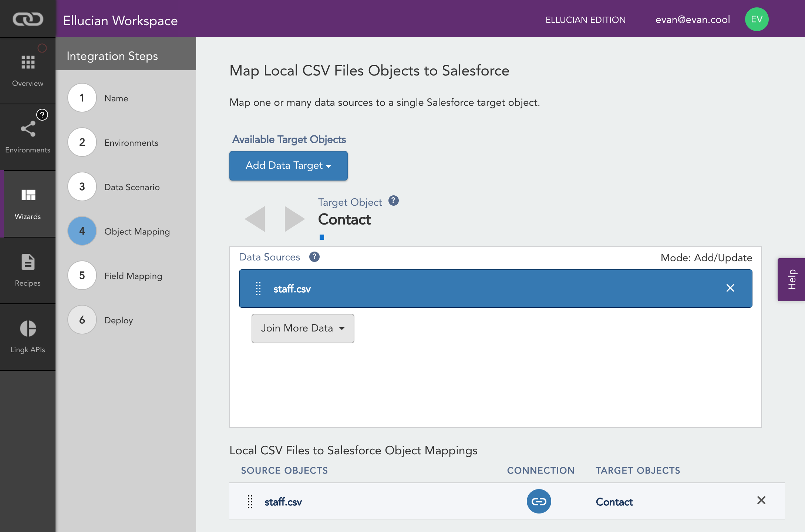Click the Contact target object heading
805x532 pixels.
344,219
